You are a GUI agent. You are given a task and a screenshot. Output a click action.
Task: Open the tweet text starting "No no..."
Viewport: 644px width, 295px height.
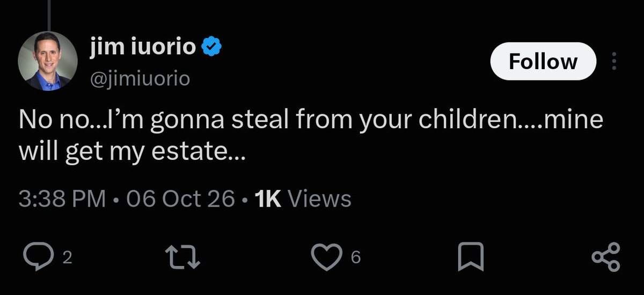tap(311, 136)
